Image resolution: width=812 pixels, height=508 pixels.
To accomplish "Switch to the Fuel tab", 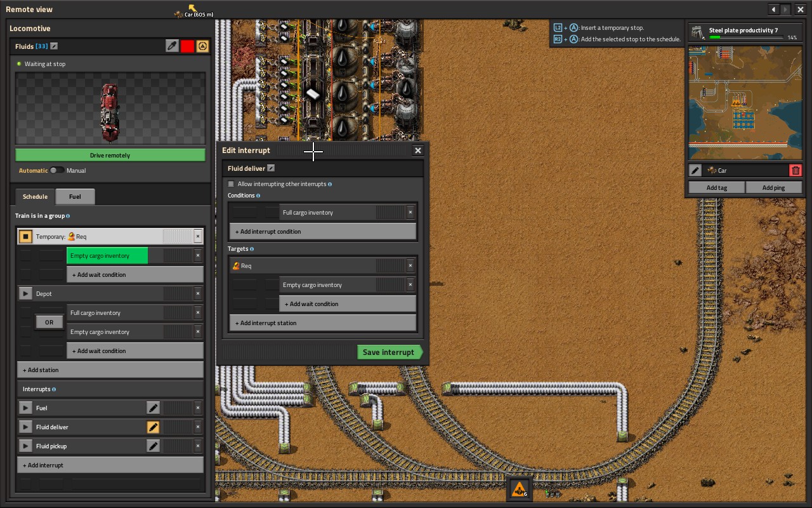I will [x=75, y=197].
